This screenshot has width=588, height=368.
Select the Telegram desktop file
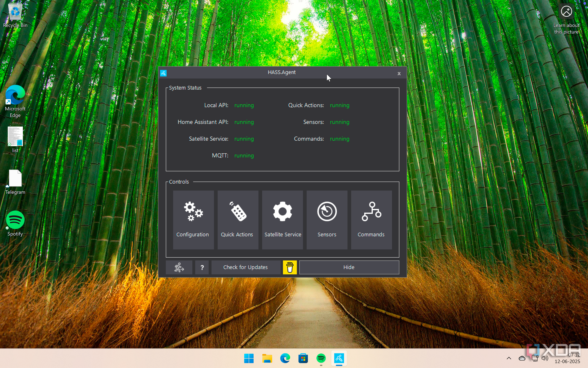tap(15, 182)
